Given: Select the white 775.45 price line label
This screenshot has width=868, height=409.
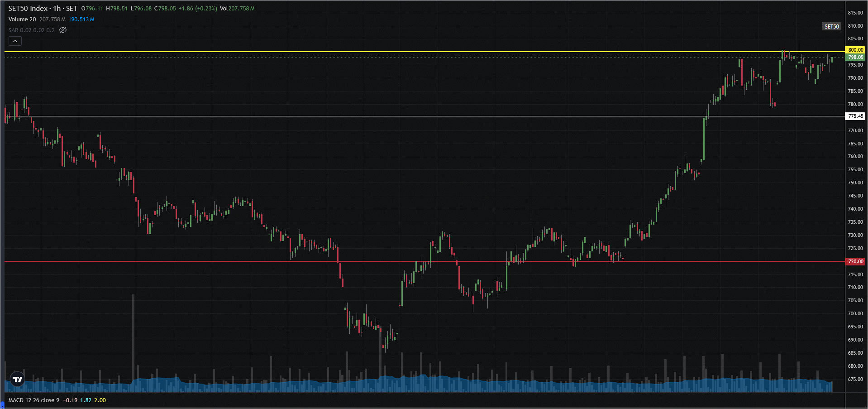Looking at the screenshot, I should pyautogui.click(x=855, y=116).
